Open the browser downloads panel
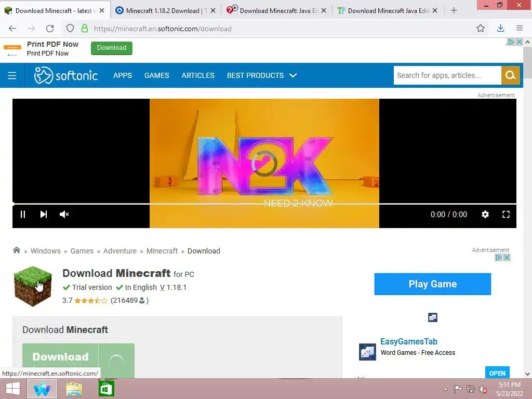This screenshot has height=399, width=532. pos(500,29)
